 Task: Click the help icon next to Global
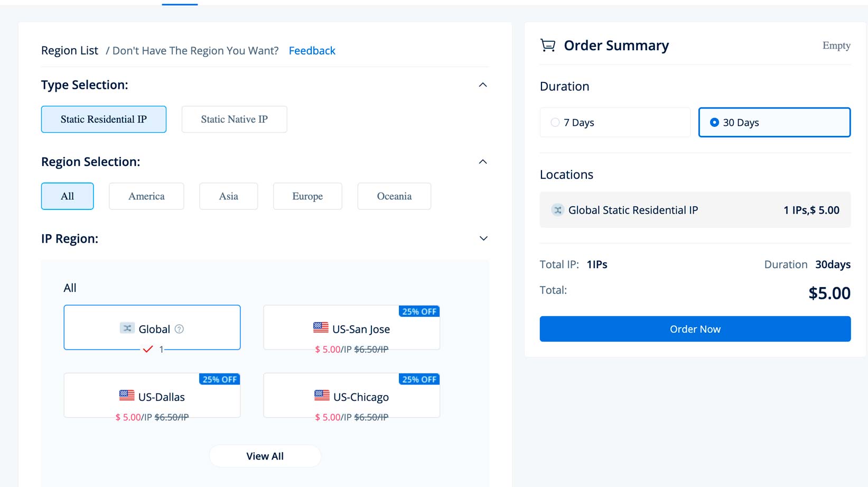(x=179, y=329)
